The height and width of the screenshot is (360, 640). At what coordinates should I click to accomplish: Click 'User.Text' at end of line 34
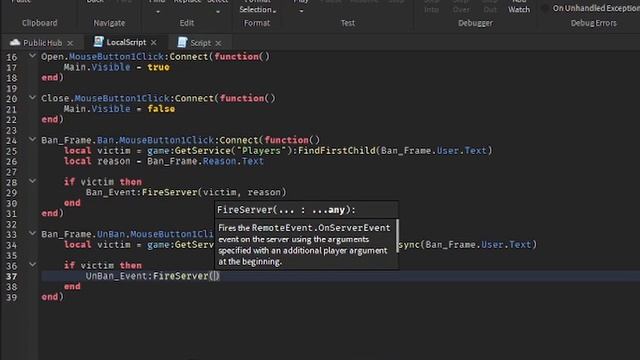[x=506, y=244]
